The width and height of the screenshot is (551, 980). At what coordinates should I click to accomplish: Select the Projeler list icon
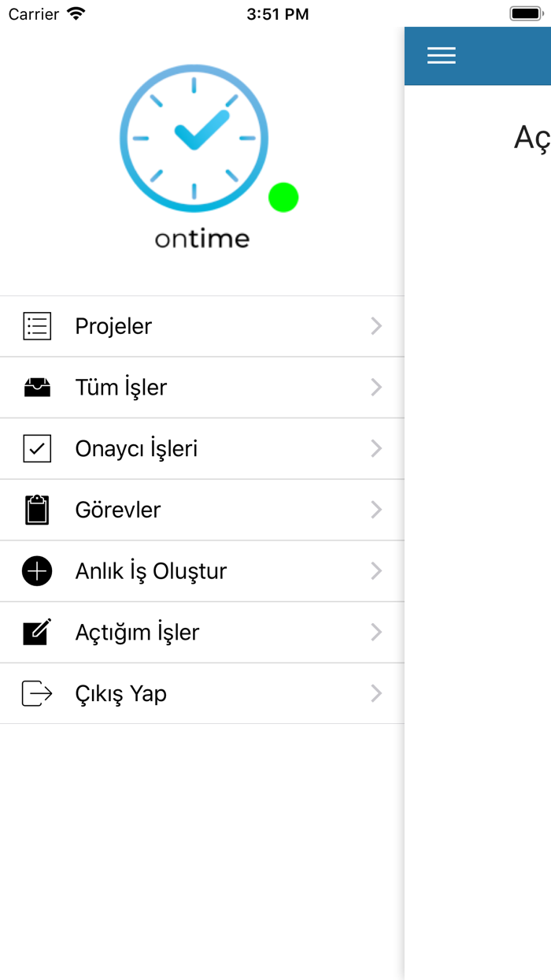(37, 325)
